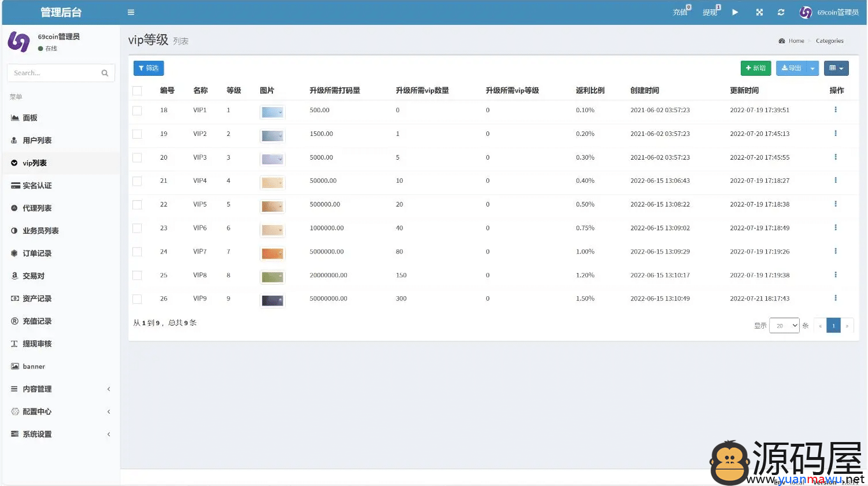
Task: Click the blue 筛选 filter button
Action: tap(149, 68)
